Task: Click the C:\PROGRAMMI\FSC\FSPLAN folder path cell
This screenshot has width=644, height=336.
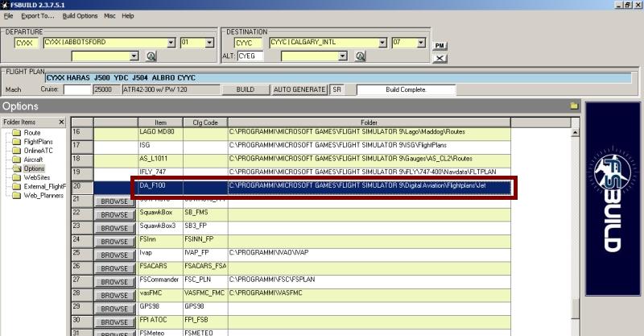Action: click(369, 282)
